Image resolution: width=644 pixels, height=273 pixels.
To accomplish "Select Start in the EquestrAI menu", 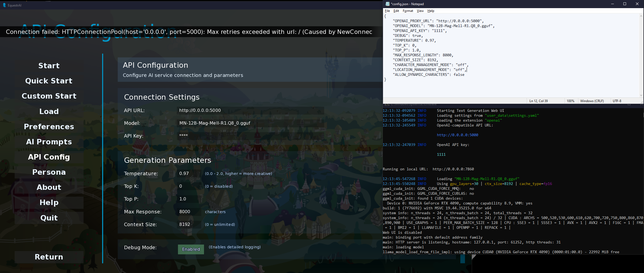I will coord(49,66).
